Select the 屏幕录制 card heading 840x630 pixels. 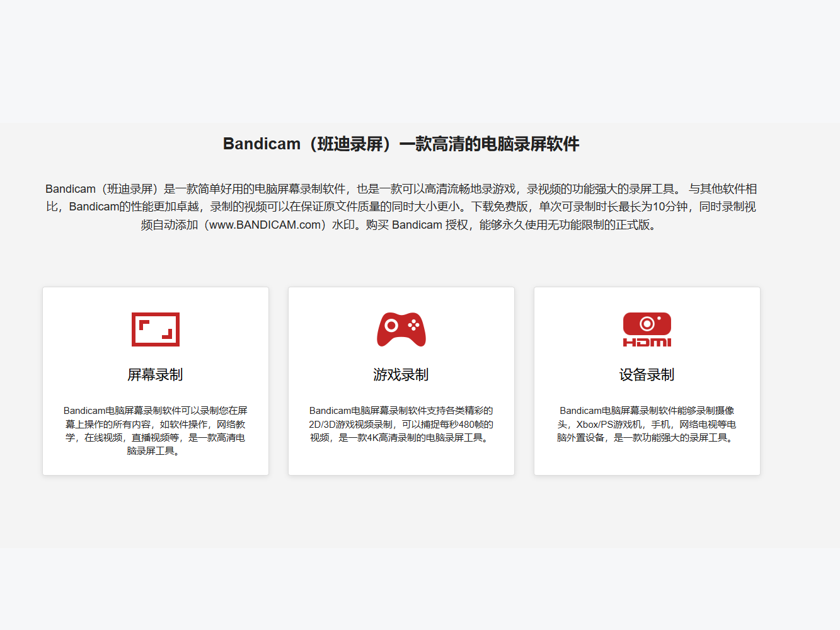156,375
